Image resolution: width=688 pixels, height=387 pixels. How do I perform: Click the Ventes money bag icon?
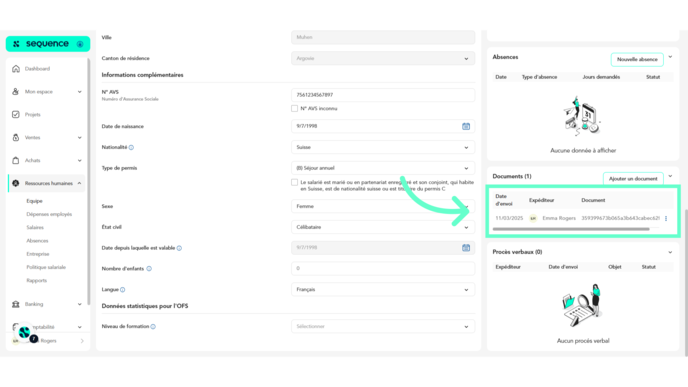pyautogui.click(x=16, y=137)
